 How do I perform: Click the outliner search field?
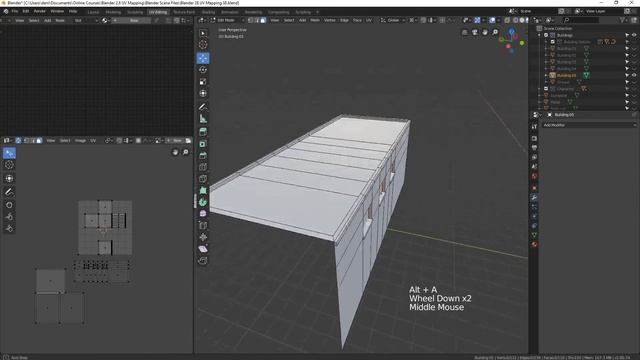[x=580, y=20]
